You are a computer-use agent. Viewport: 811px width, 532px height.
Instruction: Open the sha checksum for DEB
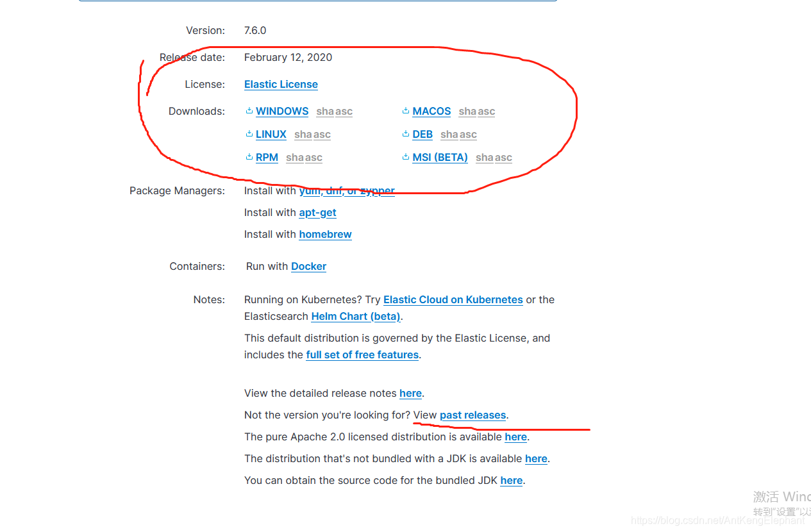tap(449, 135)
